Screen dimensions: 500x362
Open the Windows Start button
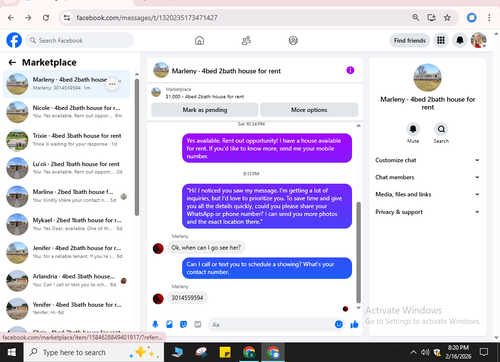(x=12, y=352)
